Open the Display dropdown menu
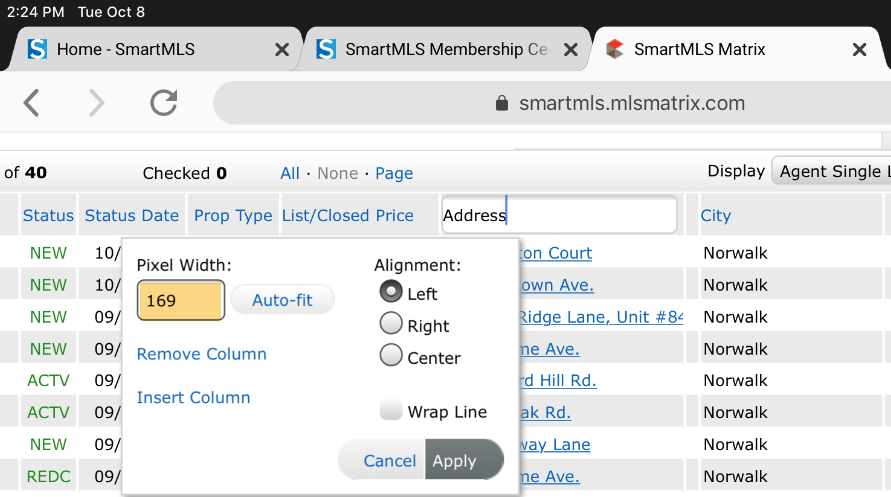This screenshot has height=497, width=891. [x=830, y=172]
